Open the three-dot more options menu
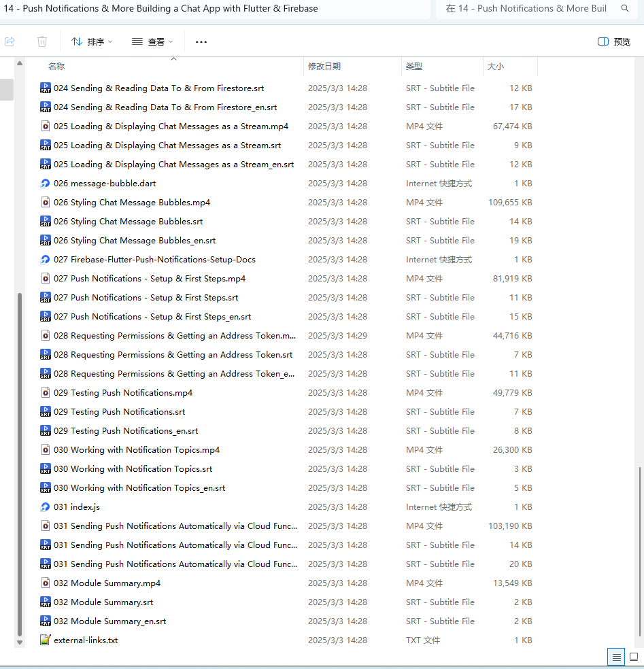 pyautogui.click(x=201, y=42)
